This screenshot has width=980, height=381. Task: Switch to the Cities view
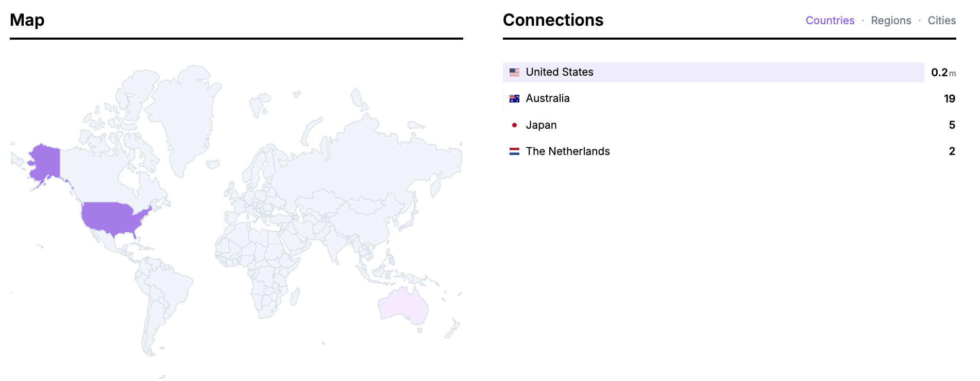(942, 21)
